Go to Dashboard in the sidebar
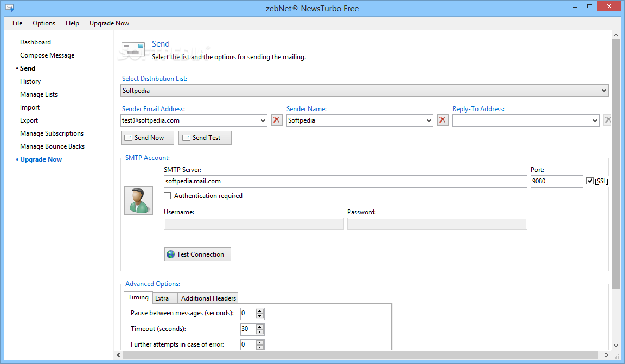 [35, 42]
